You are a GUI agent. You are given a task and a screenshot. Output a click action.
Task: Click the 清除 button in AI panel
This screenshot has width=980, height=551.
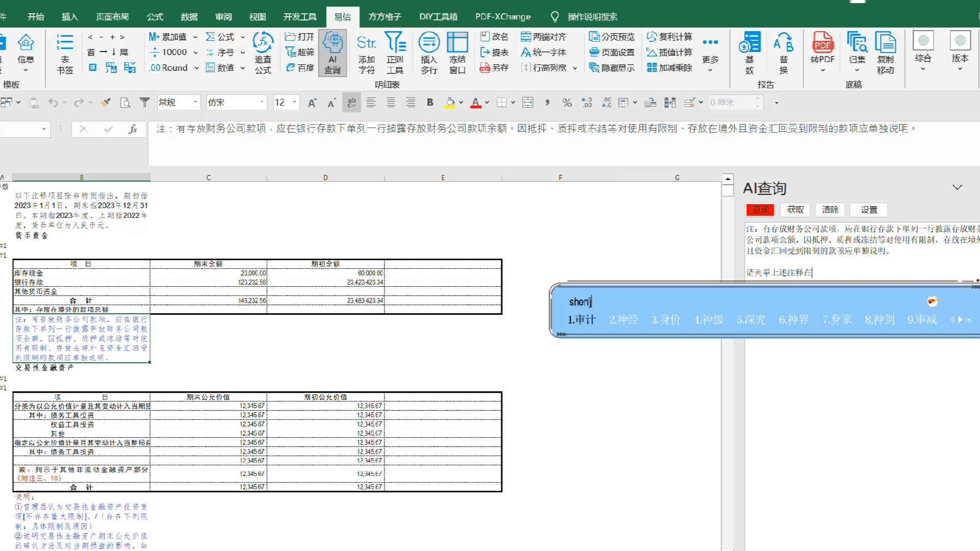pyautogui.click(x=830, y=210)
